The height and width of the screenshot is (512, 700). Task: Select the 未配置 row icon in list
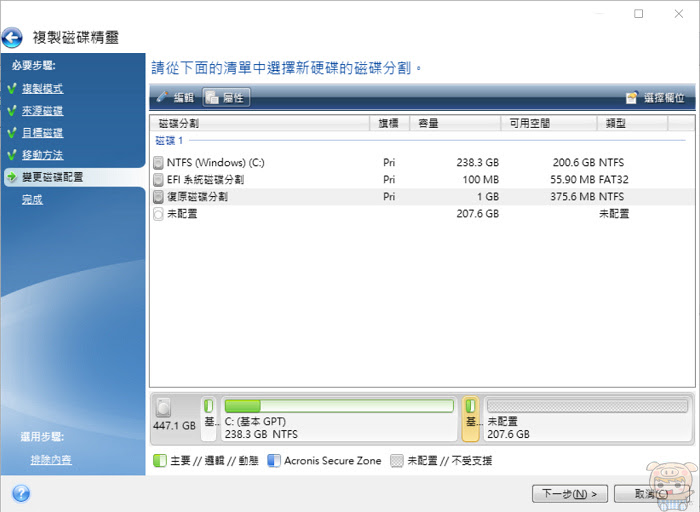(158, 214)
